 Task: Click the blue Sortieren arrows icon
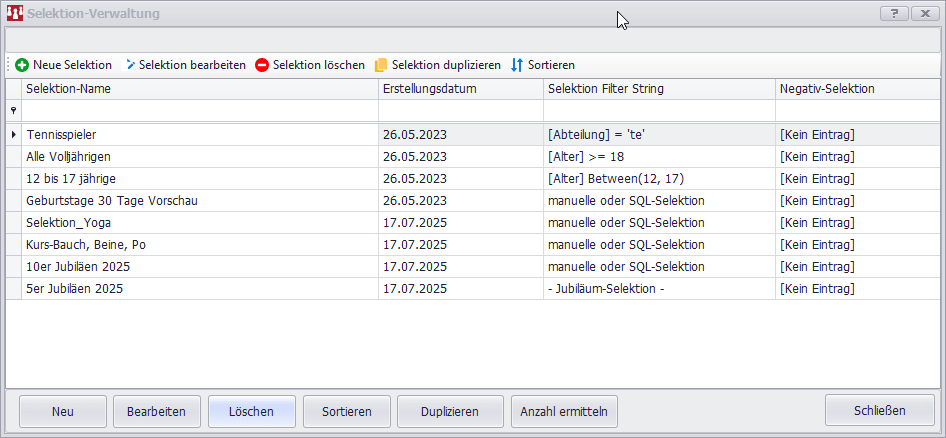coord(517,65)
